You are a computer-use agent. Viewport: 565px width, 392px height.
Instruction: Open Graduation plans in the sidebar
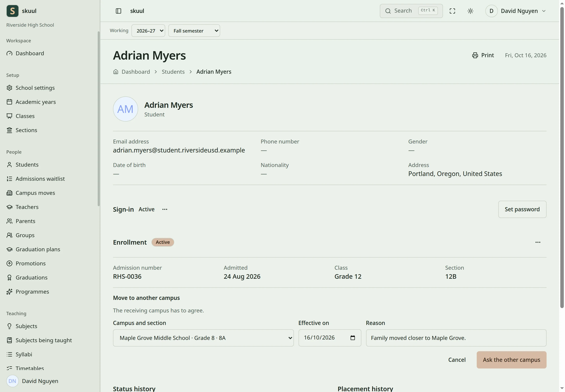point(33,249)
